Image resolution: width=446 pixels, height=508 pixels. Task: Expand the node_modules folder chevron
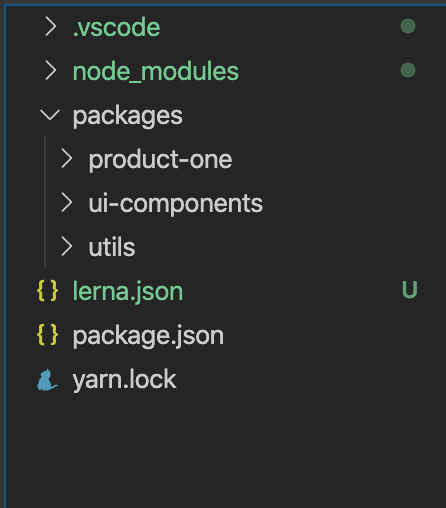pos(50,71)
